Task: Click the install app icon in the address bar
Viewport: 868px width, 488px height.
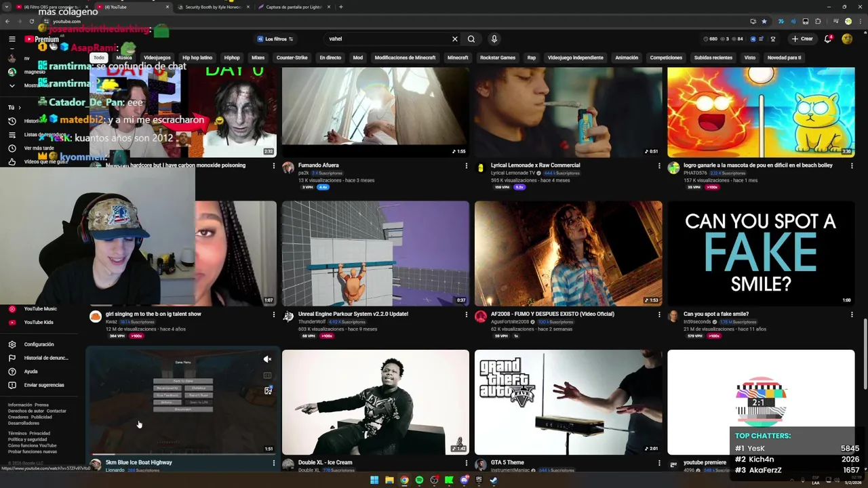Action: point(753,21)
